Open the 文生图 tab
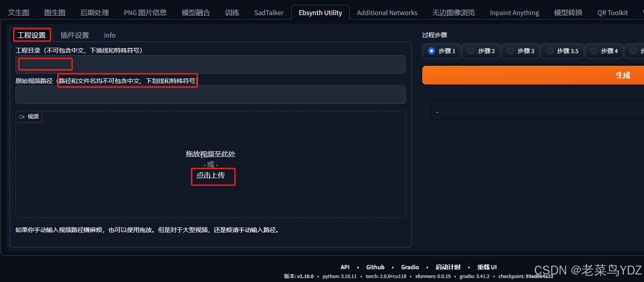This screenshot has width=644, height=282. pyautogui.click(x=19, y=12)
